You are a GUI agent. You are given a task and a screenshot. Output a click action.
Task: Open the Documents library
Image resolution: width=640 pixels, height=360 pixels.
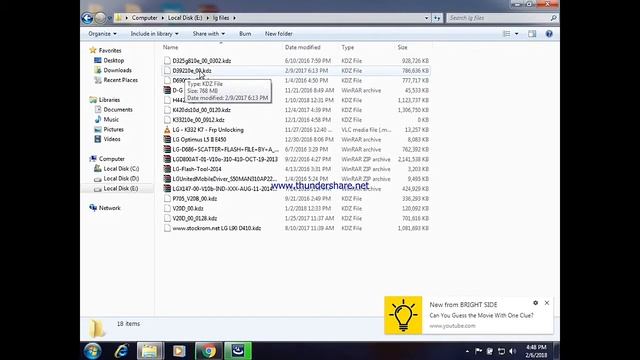coord(118,110)
